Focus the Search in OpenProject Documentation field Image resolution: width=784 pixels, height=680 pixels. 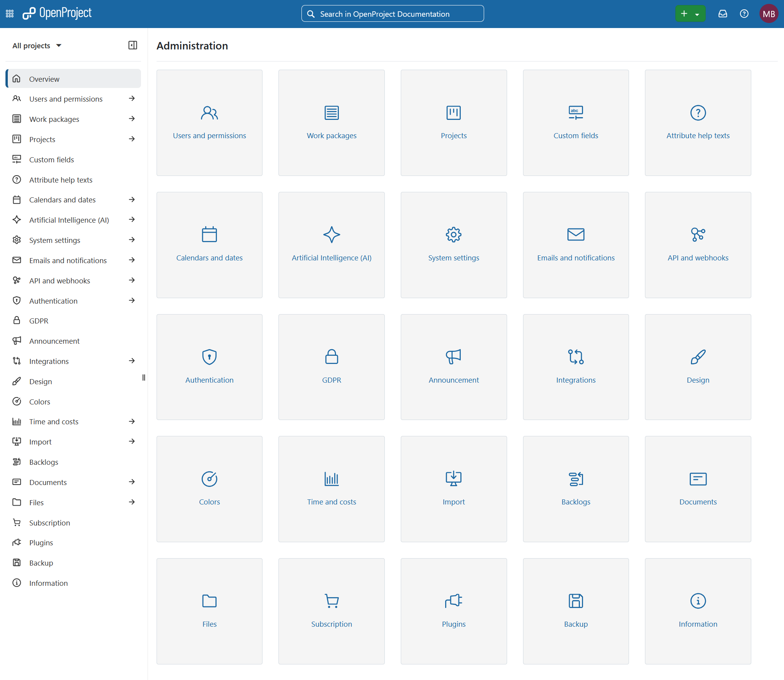pyautogui.click(x=393, y=14)
